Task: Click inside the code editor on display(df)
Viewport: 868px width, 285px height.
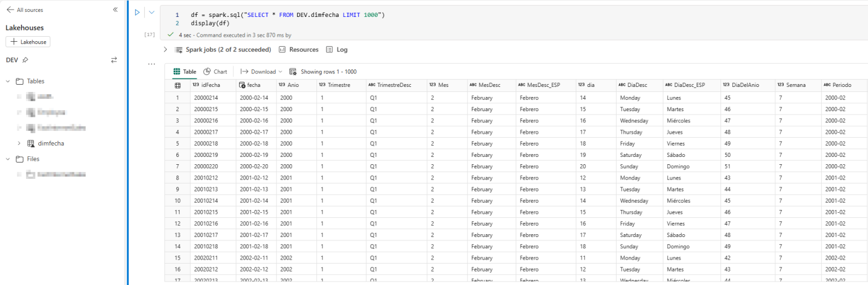Action: (211, 23)
